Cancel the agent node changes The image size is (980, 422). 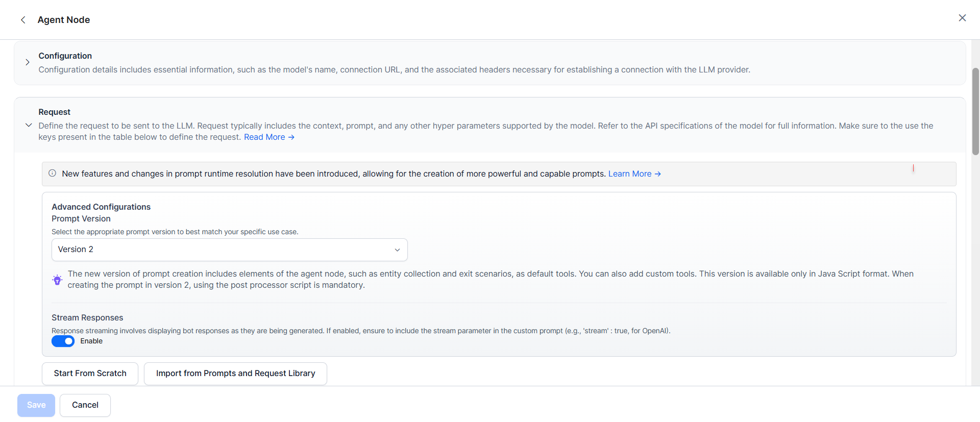point(85,405)
